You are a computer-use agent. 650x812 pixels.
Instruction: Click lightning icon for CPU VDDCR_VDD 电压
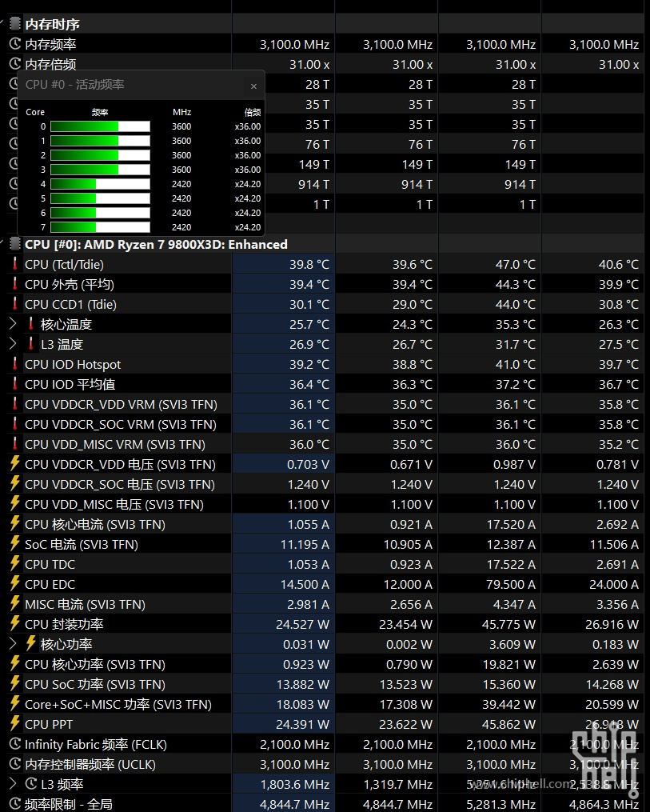click(15, 463)
